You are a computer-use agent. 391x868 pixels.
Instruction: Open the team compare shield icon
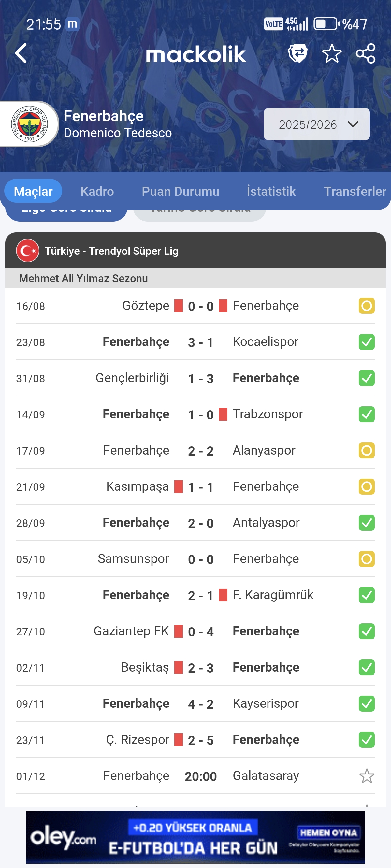pos(297,53)
